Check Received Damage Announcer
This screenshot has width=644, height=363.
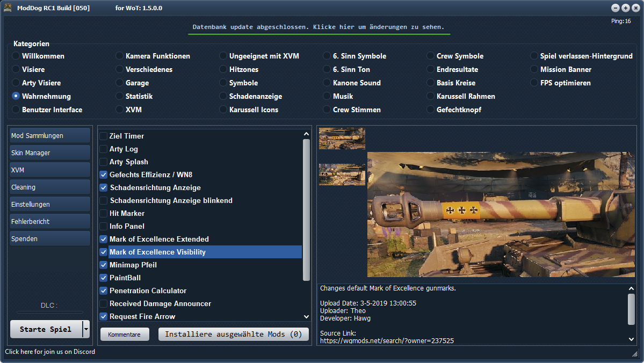tap(104, 303)
